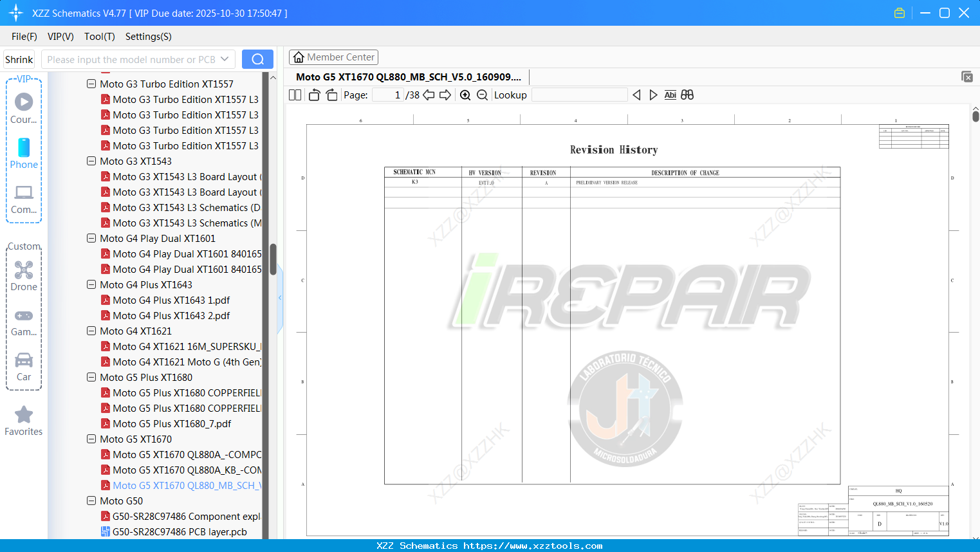Click the printer icon in the title bar
980x552 pixels.
[899, 12]
